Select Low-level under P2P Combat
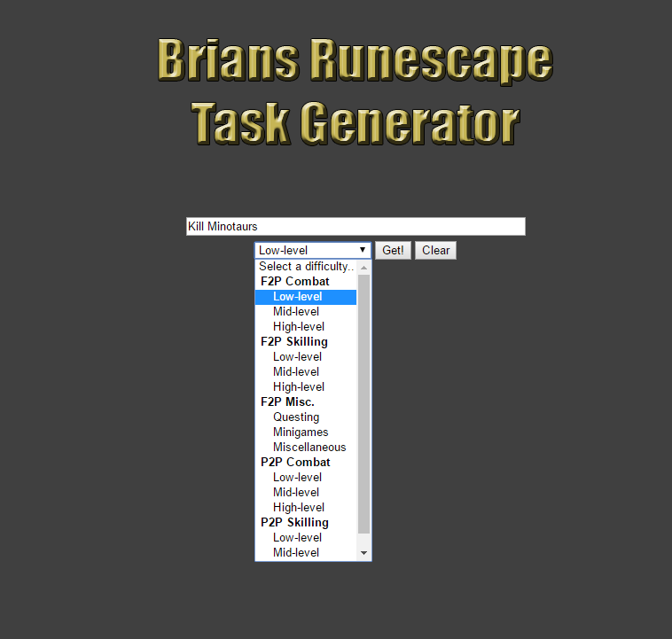 point(306,478)
